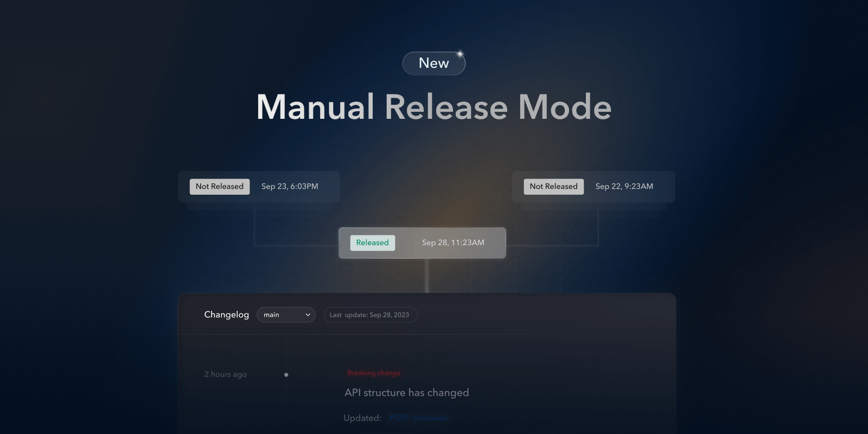Open the main branch dropdown

285,315
